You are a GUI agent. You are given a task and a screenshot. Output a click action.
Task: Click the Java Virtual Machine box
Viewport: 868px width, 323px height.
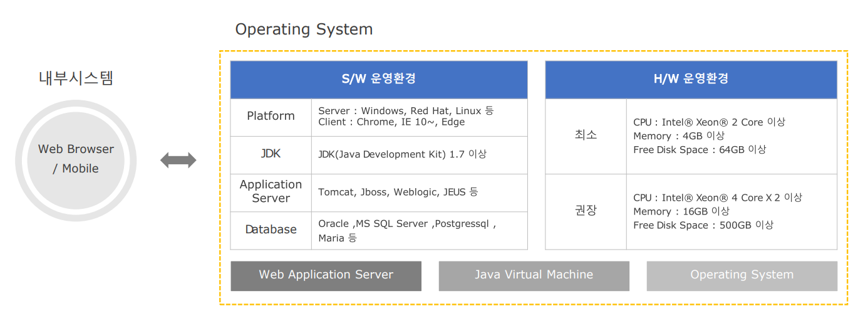[534, 276]
